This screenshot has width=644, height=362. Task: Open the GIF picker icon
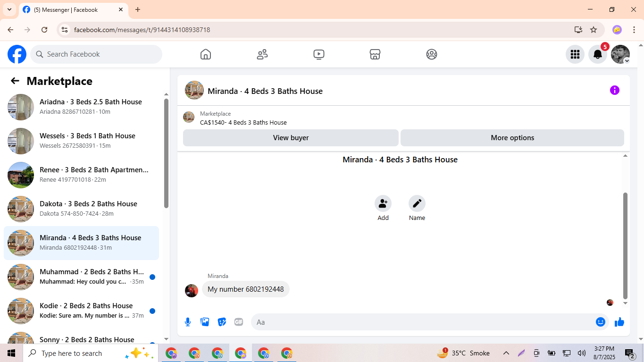239,322
